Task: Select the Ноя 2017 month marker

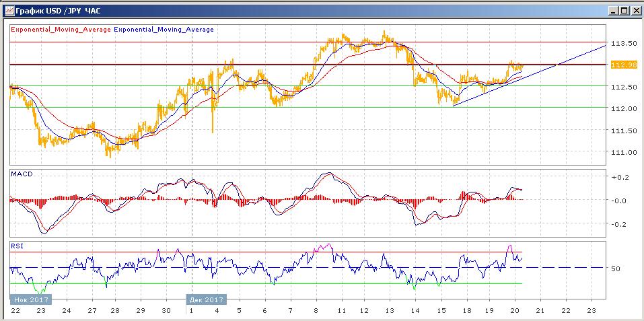Action: point(31,299)
